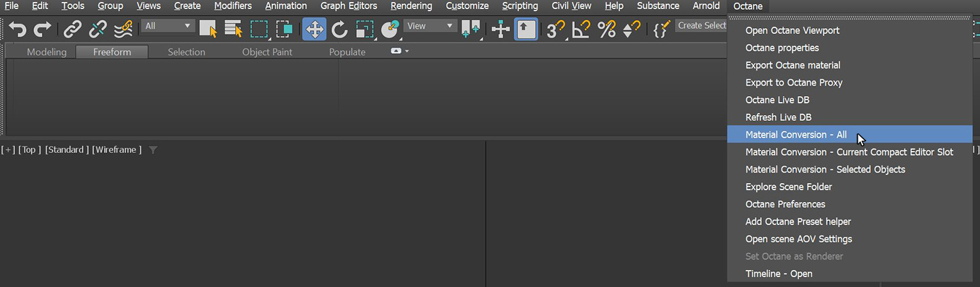The height and width of the screenshot is (287, 980).
Task: Activate the Select and Place tool
Action: (390, 29)
